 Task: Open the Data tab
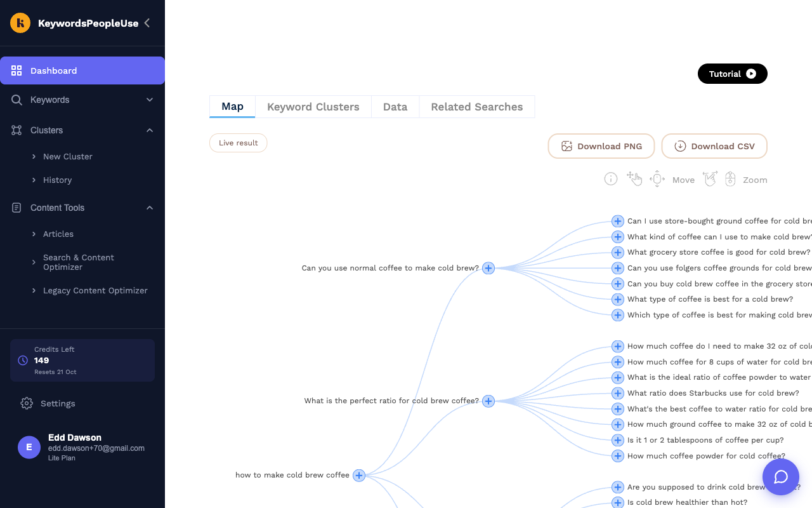point(395,107)
